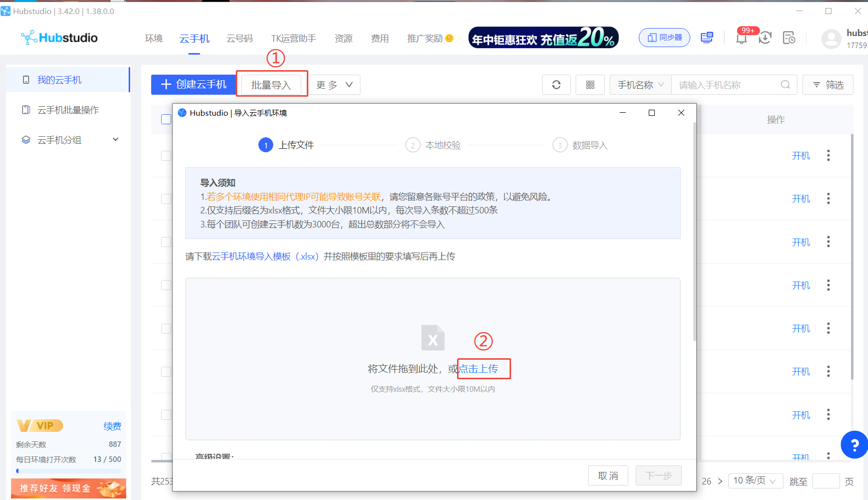Tick the sixth row checkbox
The height and width of the screenshot is (500, 868).
click(x=166, y=372)
